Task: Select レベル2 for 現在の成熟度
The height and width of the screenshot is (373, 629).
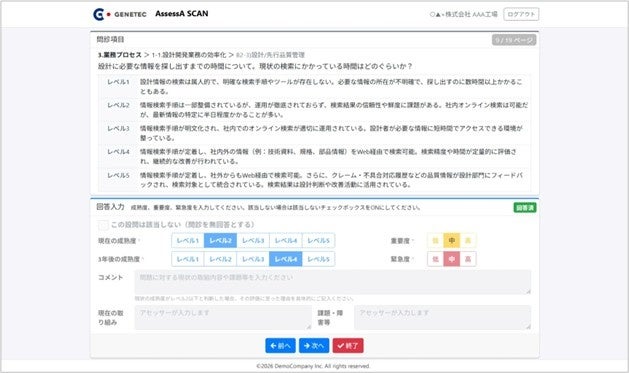Action: point(220,241)
